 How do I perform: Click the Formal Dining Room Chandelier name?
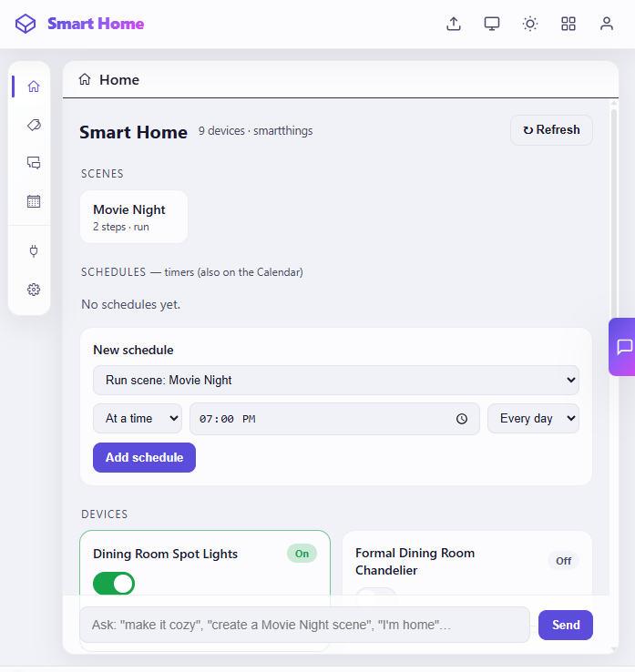click(415, 562)
